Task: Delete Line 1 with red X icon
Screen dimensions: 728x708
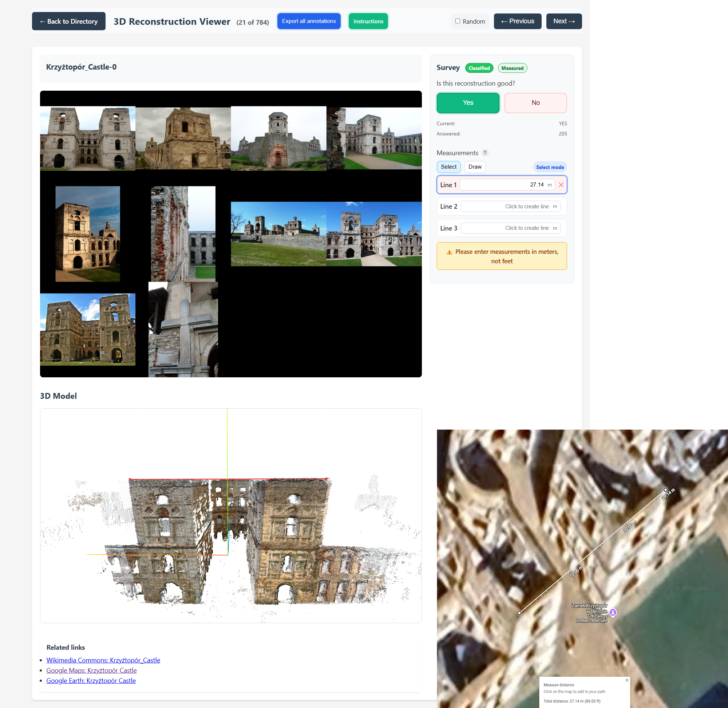Action: (x=561, y=185)
